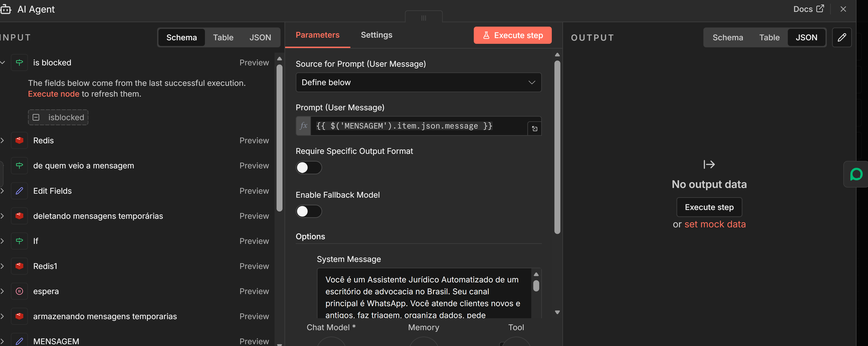Click the pencil edit output icon
Screen dimensions: 868x346
pyautogui.click(x=841, y=37)
